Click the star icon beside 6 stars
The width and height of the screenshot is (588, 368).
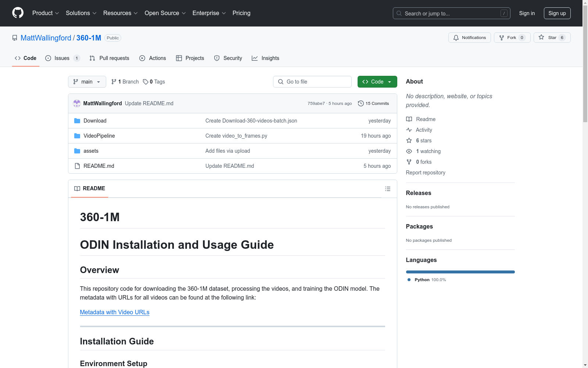coord(409,141)
